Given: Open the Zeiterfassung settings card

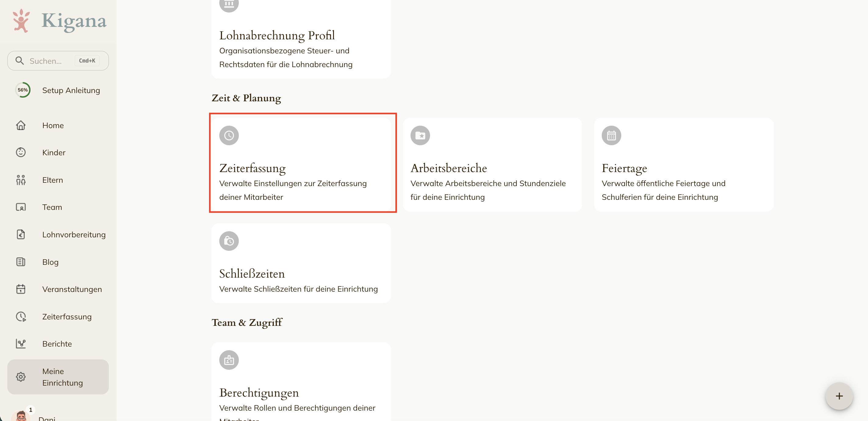Looking at the screenshot, I should click(x=301, y=164).
